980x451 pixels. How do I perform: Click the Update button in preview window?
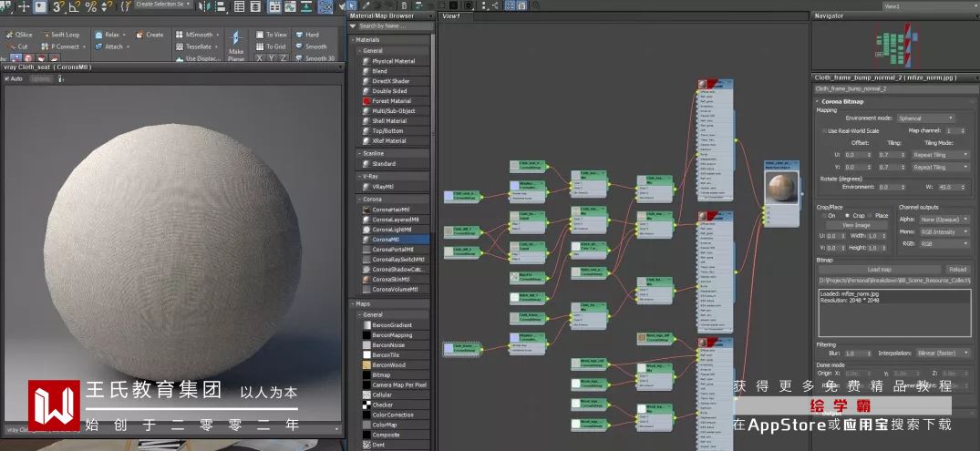pyautogui.click(x=41, y=79)
